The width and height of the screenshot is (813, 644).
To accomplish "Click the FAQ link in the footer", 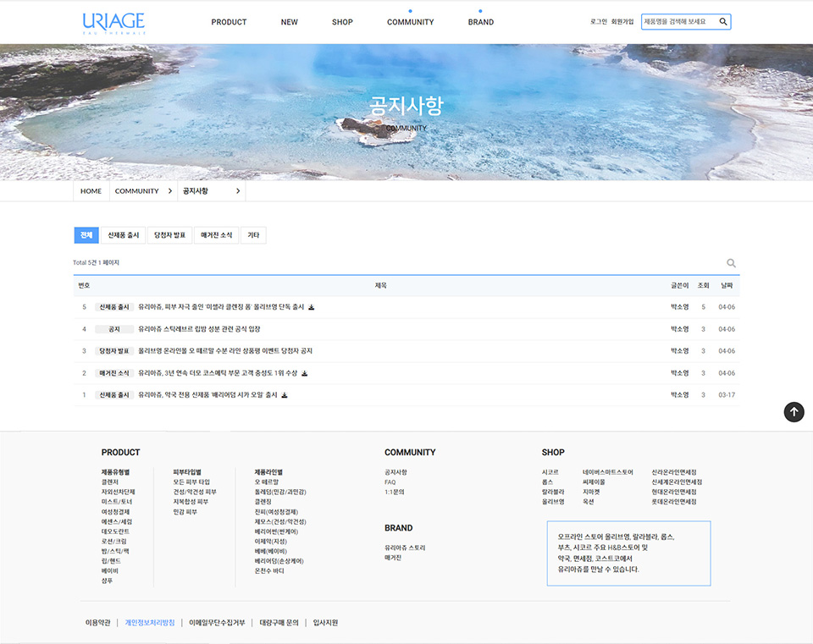I will (x=390, y=482).
